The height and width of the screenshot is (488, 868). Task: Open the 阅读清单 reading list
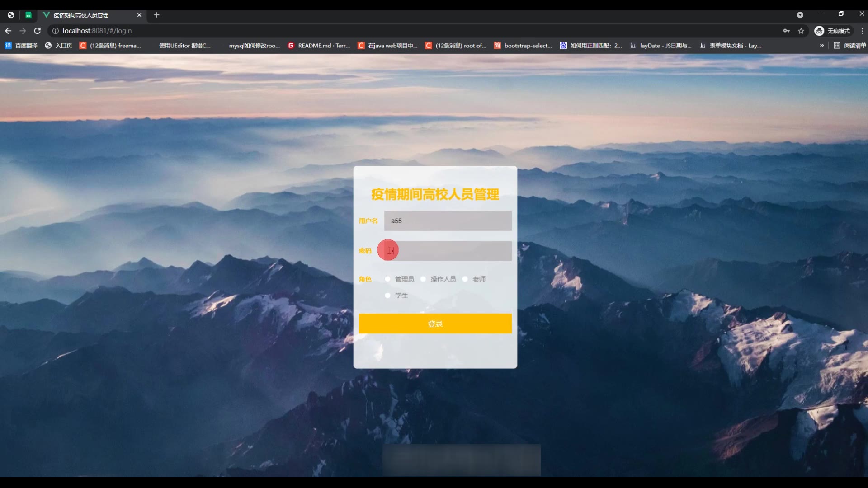point(850,46)
